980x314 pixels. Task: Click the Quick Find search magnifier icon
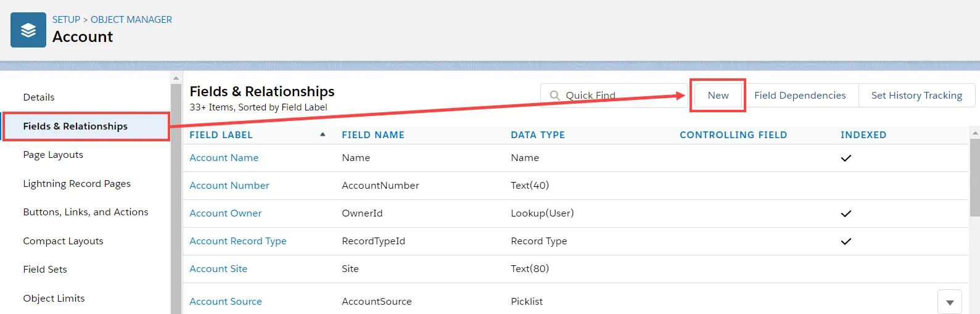[555, 96]
